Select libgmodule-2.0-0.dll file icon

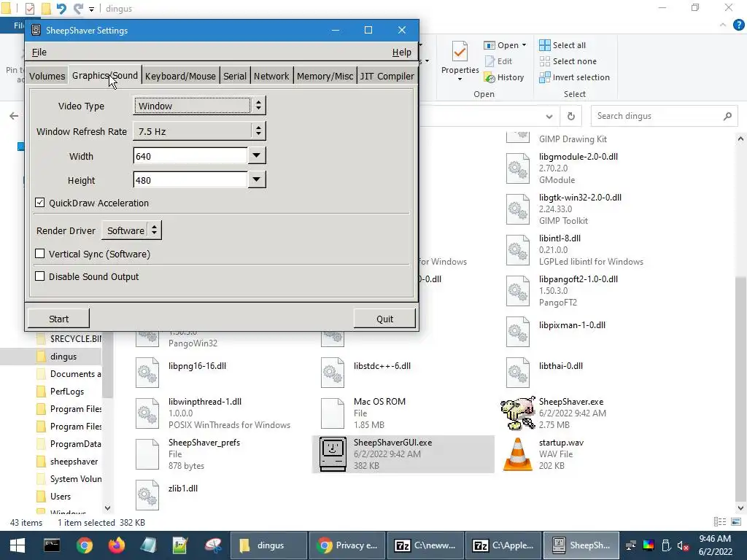coord(518,168)
